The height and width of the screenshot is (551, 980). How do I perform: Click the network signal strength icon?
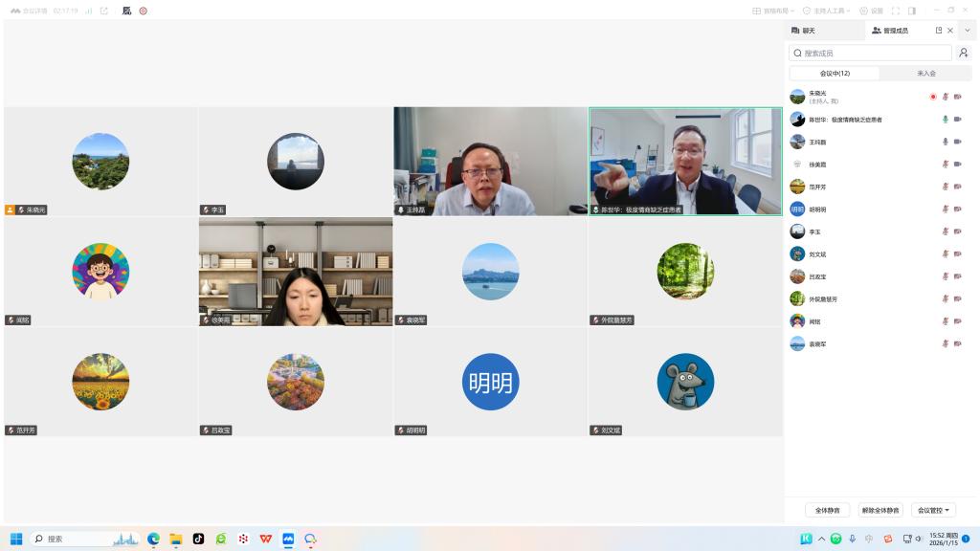(88, 11)
